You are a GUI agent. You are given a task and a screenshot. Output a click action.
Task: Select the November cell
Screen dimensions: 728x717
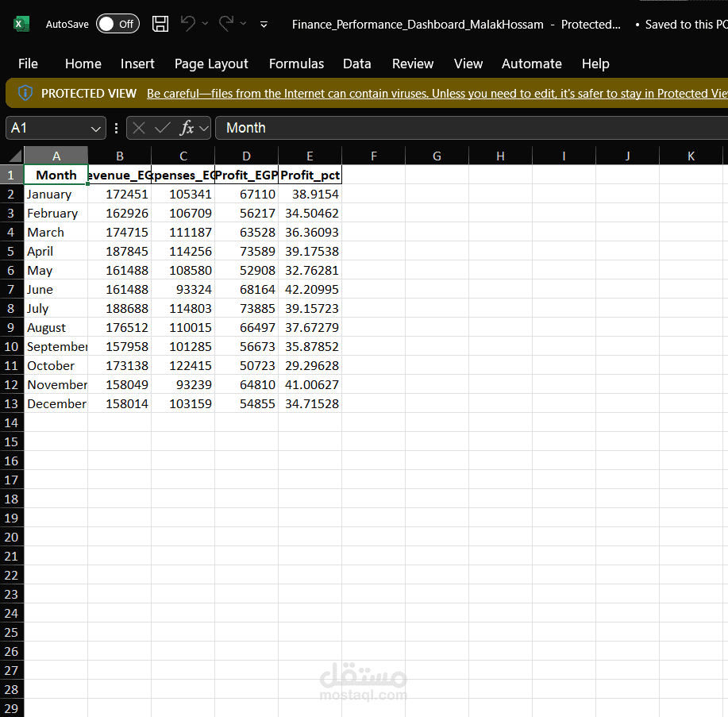point(56,384)
